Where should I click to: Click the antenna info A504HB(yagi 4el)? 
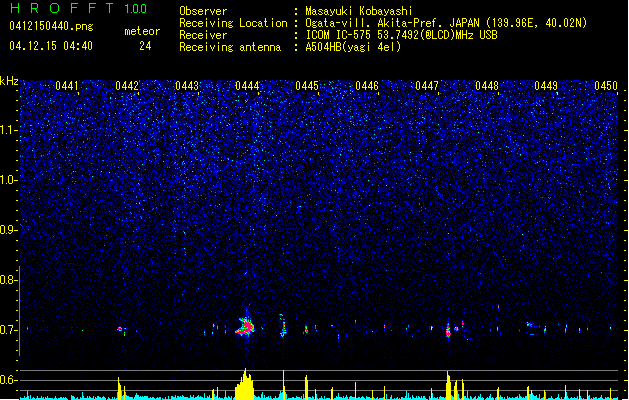(x=353, y=47)
